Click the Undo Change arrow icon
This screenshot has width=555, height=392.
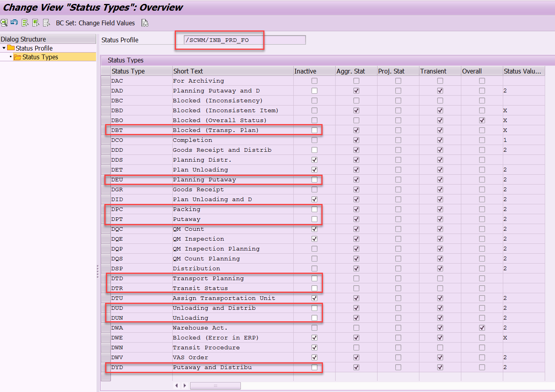point(14,23)
